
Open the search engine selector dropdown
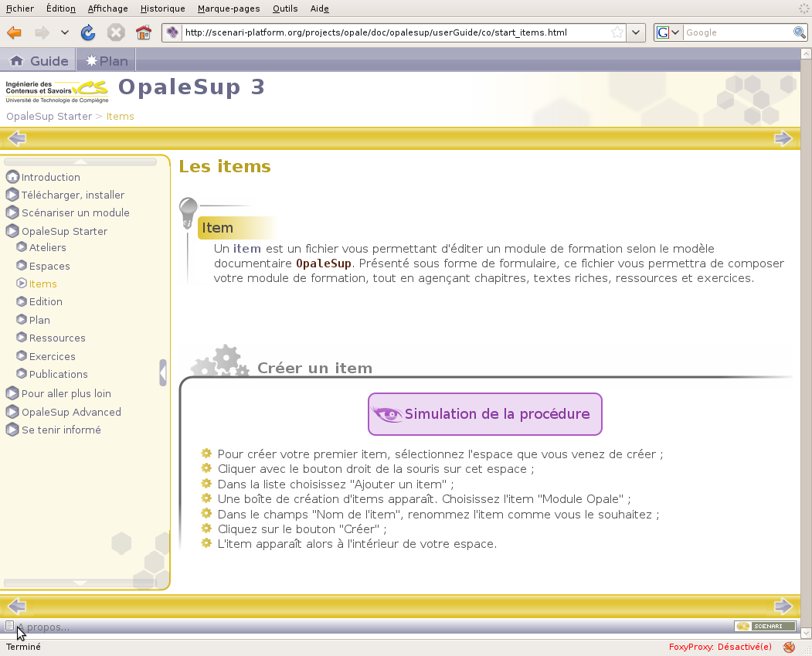tap(668, 32)
